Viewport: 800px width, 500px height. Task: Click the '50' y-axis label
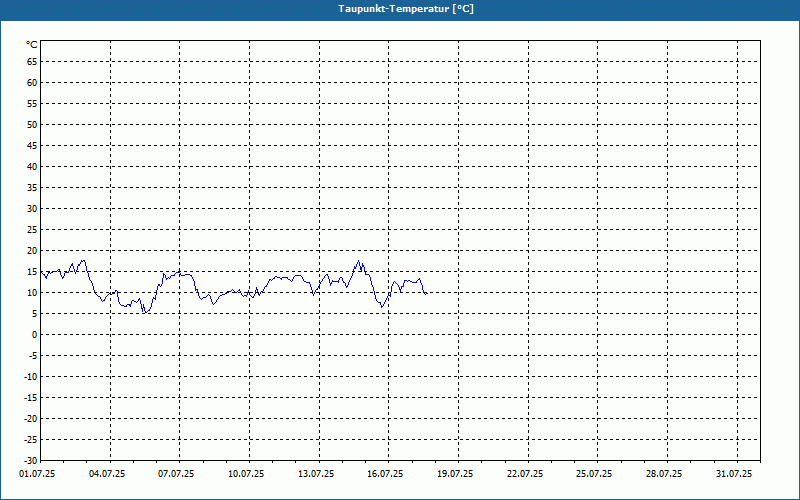[32, 124]
